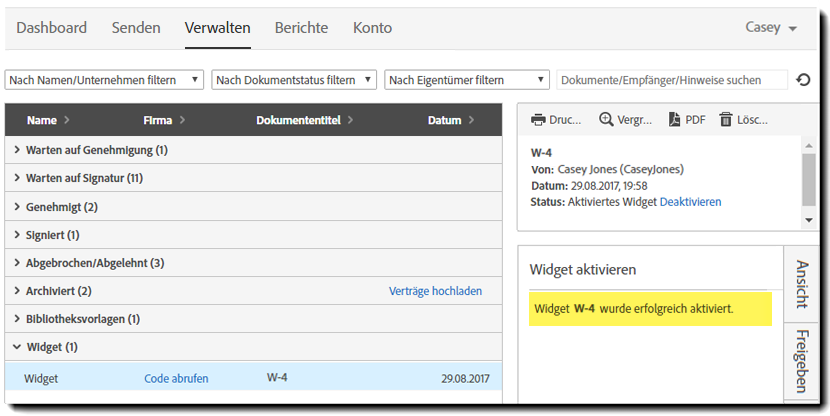The width and height of the screenshot is (830, 416).
Task: Click the printer icon to print
Action: tap(538, 120)
